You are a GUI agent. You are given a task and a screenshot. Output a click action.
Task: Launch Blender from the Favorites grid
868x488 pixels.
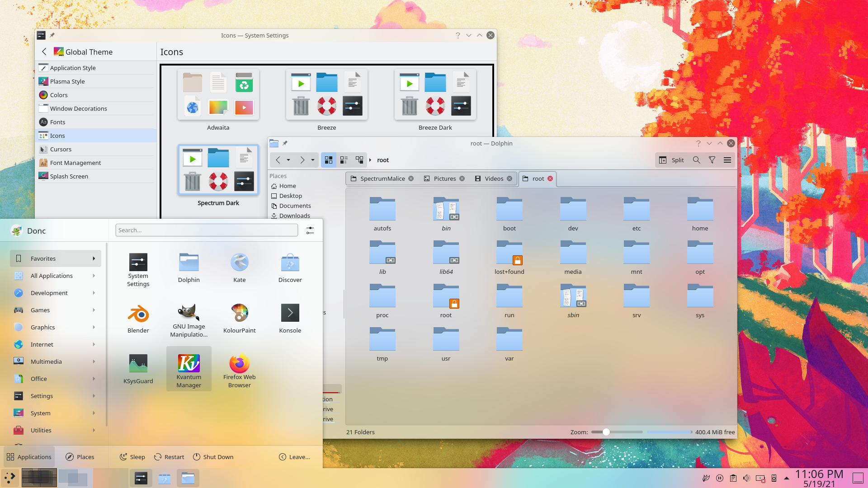pyautogui.click(x=138, y=319)
